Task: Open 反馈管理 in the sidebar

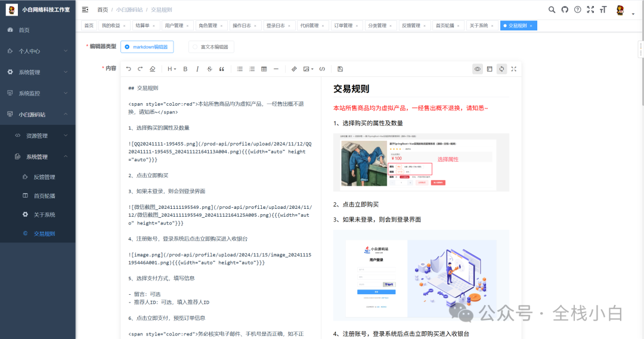Action: 38,177
